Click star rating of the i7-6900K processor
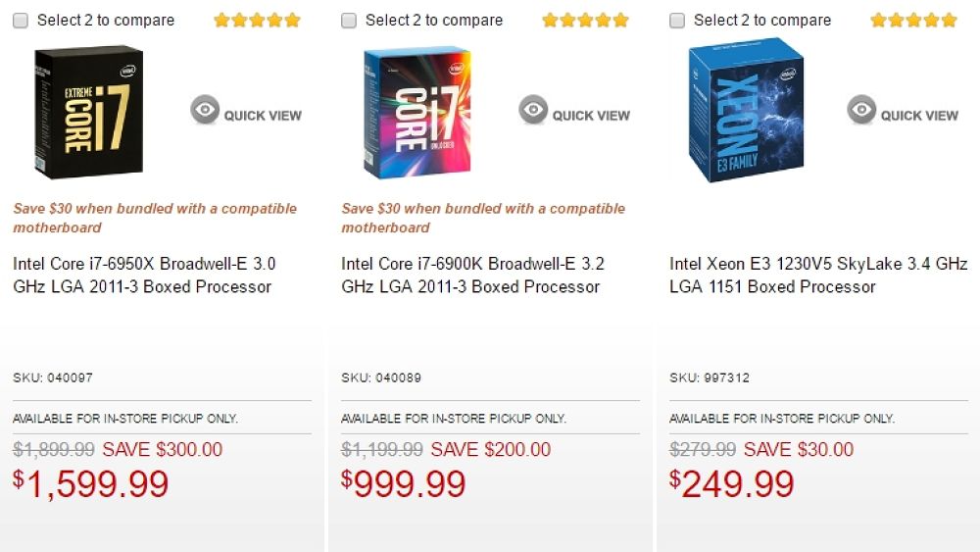The width and height of the screenshot is (980, 552). click(x=585, y=20)
